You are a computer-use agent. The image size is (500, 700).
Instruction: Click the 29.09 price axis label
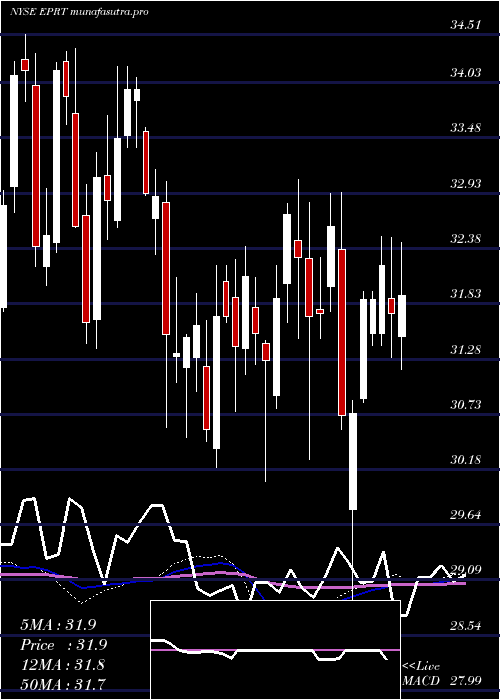point(465,570)
